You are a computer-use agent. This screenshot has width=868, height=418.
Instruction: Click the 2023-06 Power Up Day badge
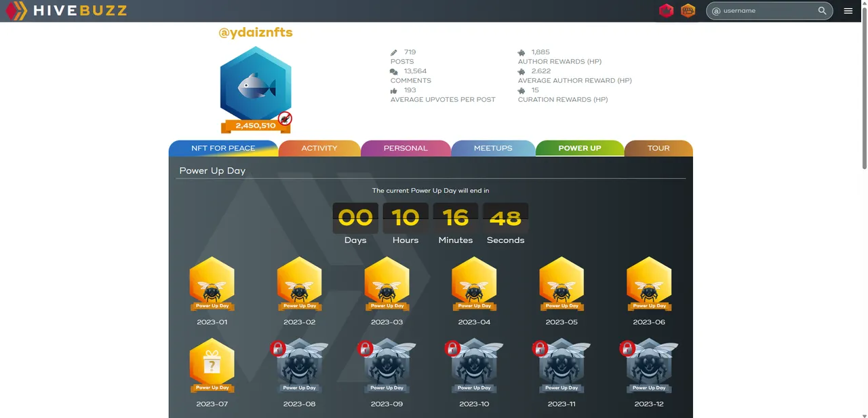pyautogui.click(x=649, y=284)
